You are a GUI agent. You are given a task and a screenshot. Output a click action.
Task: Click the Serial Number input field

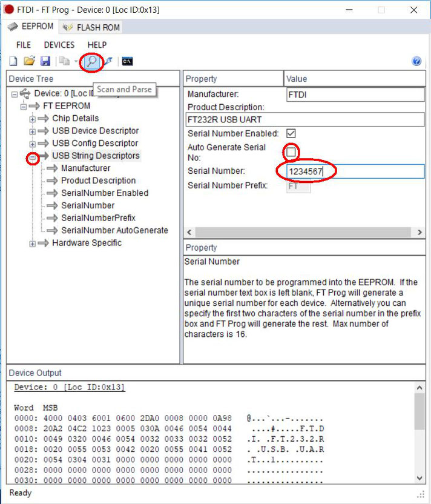(355, 171)
